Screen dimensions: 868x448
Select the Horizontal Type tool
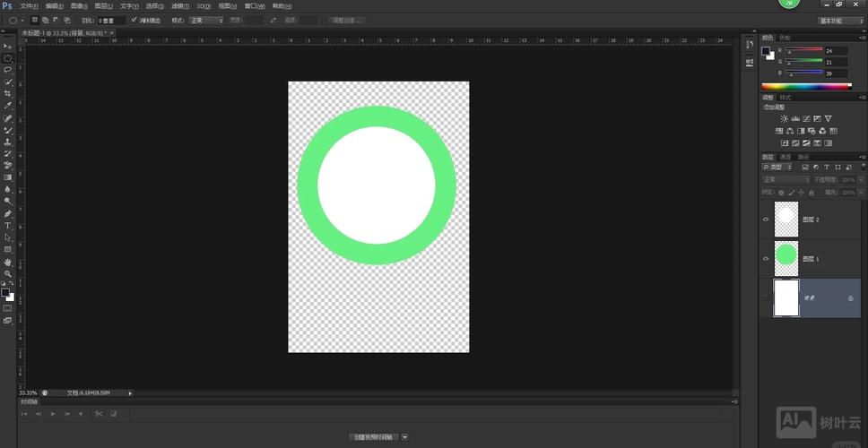[8, 226]
